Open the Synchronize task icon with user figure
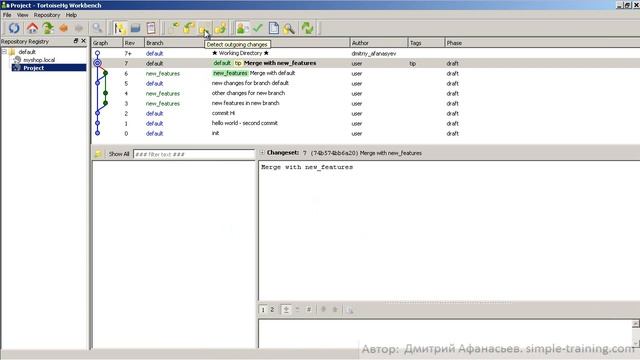Image resolution: width=640 pixels, height=360 pixels. pos(242,28)
